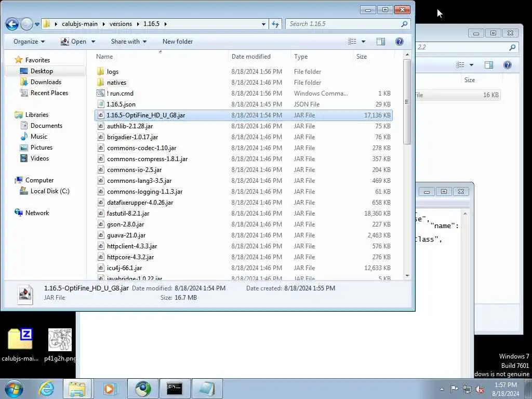
Task: Select Favorites in navigation pane
Action: pyautogui.click(x=37, y=60)
